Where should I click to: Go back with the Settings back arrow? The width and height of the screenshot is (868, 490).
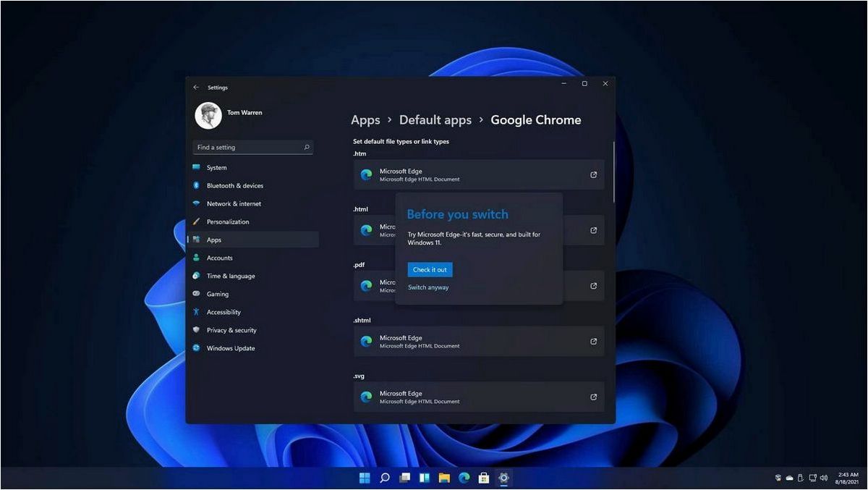point(196,88)
